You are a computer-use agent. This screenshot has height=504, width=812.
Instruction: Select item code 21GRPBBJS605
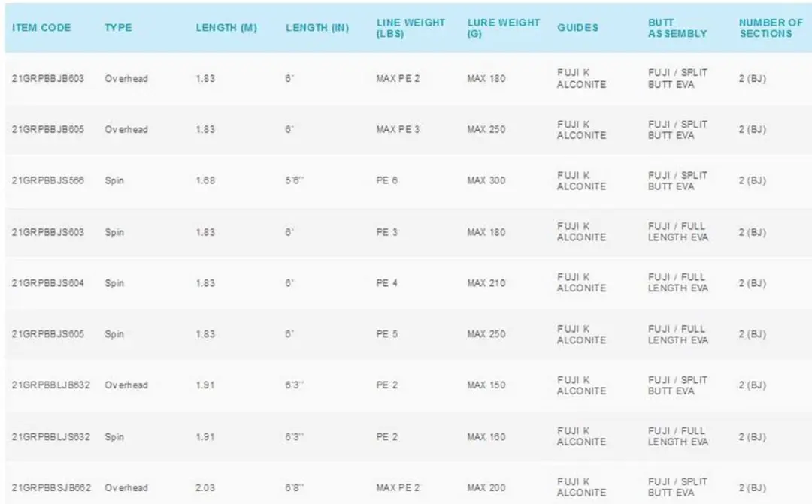(47, 334)
